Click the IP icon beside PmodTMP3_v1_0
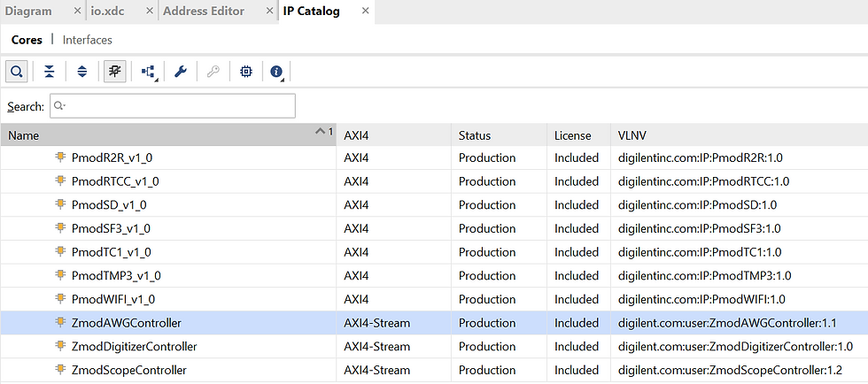The image size is (868, 384). 60,275
